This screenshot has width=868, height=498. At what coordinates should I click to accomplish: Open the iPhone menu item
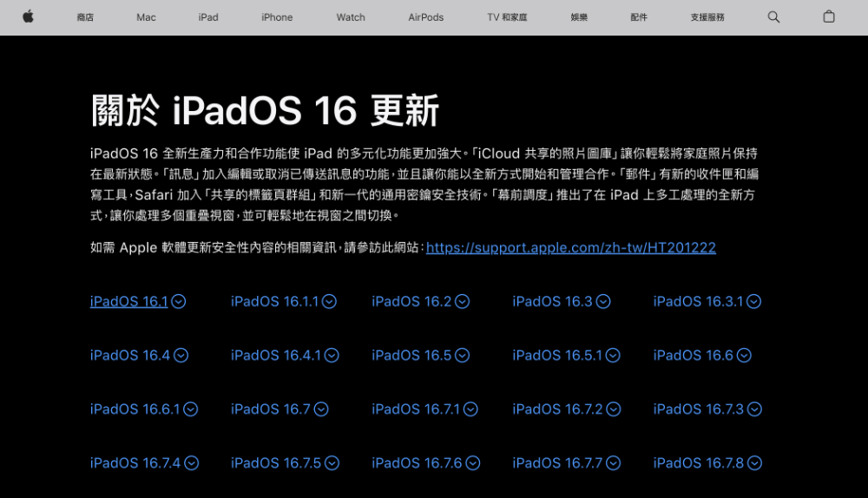point(277,17)
